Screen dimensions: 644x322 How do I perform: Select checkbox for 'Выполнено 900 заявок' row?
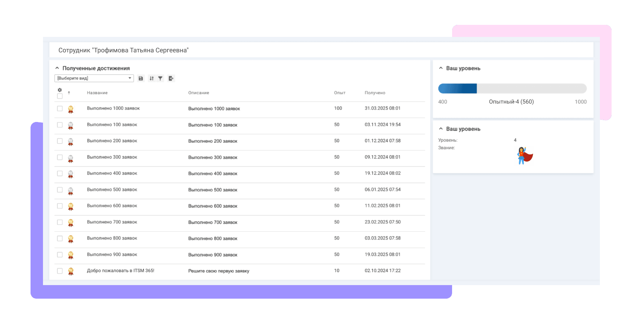pos(60,255)
